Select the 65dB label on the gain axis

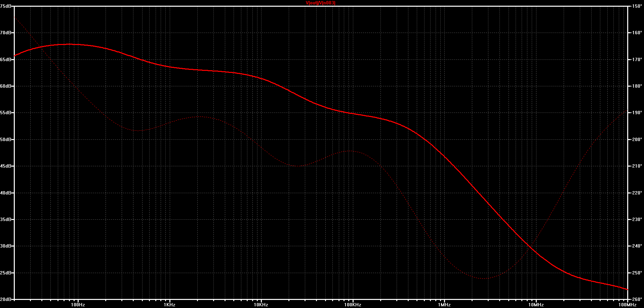pos(6,59)
